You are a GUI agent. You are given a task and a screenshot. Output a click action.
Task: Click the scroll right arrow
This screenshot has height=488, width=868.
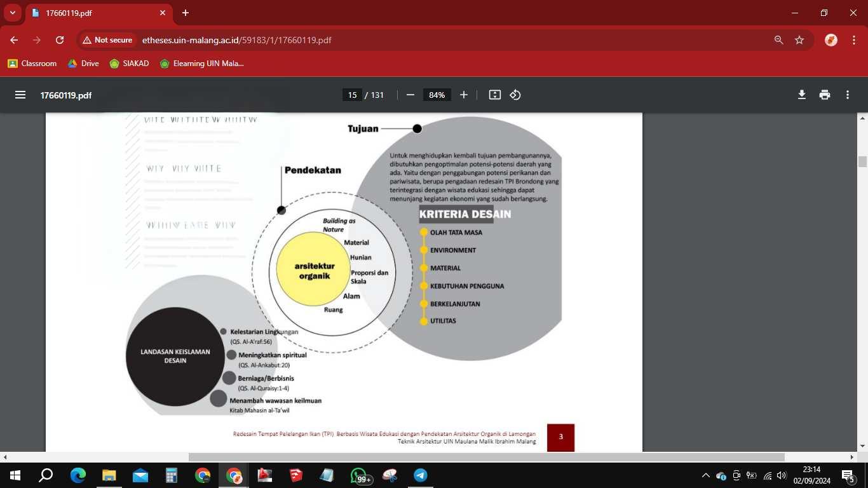[852, 457]
